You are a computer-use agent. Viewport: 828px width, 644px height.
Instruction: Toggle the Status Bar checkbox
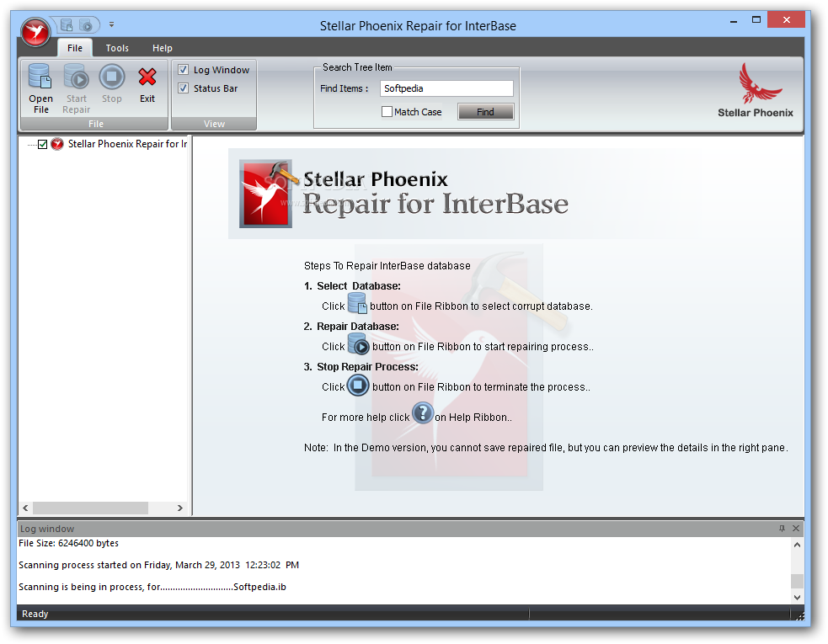(184, 88)
